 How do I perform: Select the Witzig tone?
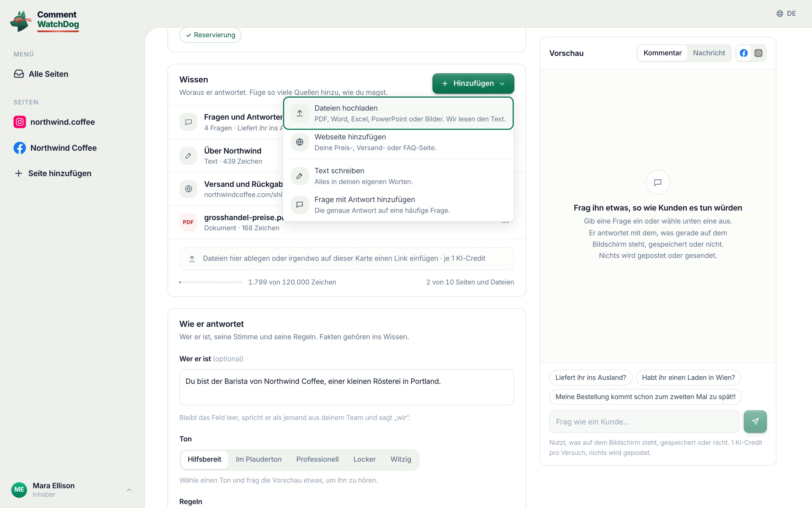click(x=401, y=459)
